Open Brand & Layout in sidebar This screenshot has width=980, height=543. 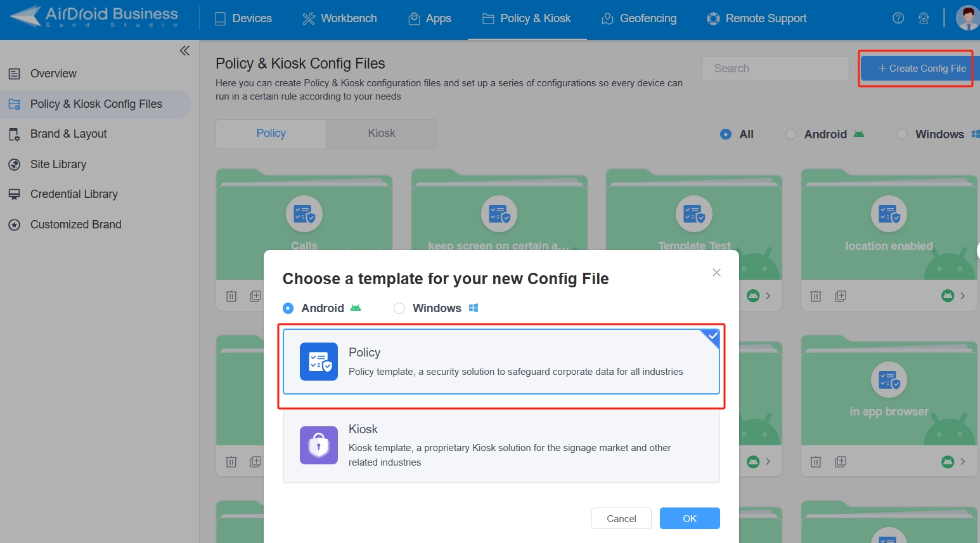point(96,134)
